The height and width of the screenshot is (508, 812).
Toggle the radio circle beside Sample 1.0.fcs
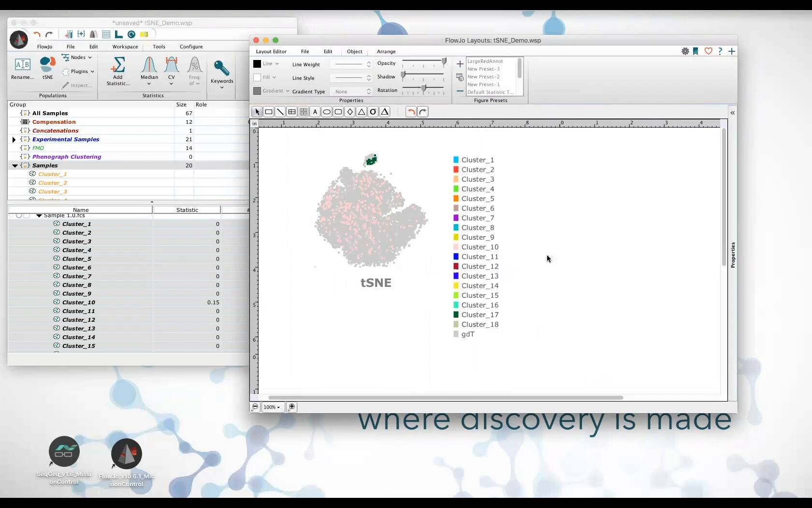(x=19, y=216)
